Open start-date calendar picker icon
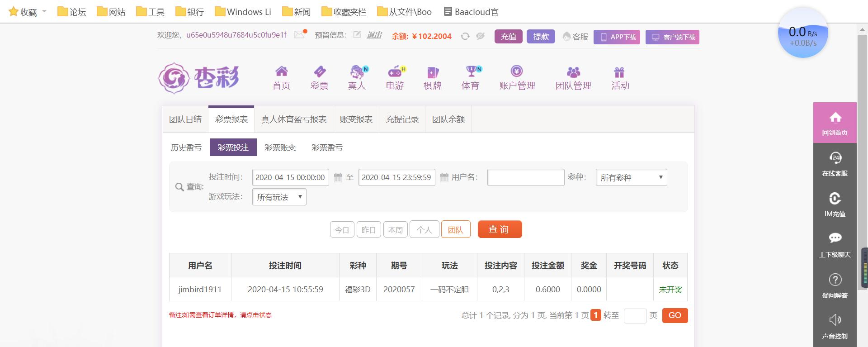This screenshot has width=868, height=347. [338, 177]
